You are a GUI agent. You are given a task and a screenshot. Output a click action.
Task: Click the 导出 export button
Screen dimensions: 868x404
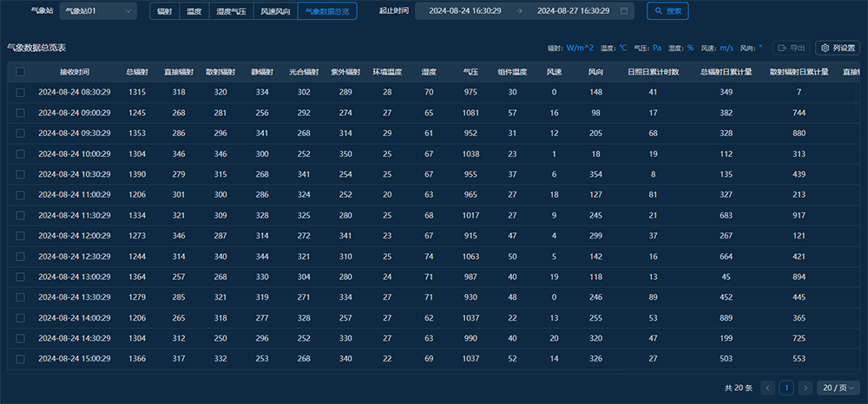click(x=792, y=48)
